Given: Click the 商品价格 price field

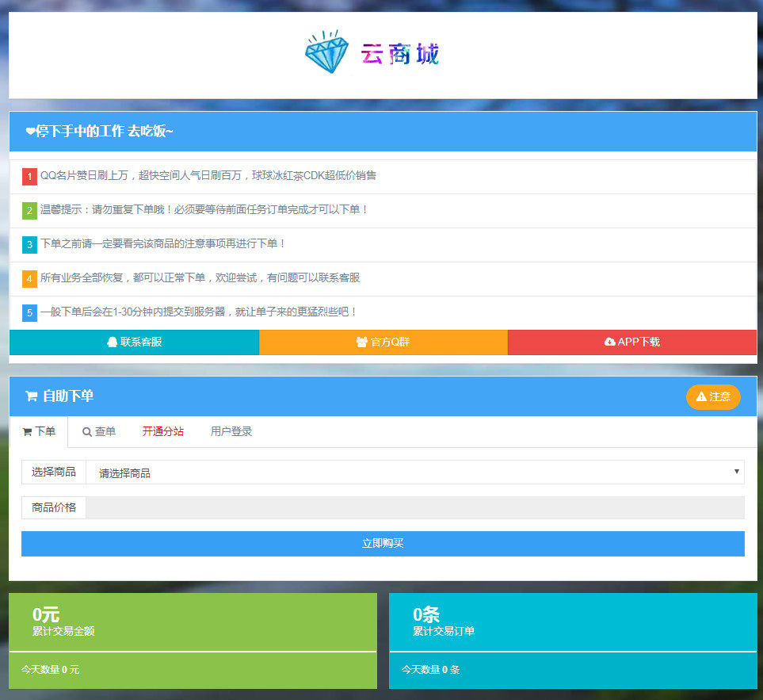Looking at the screenshot, I should click(414, 507).
